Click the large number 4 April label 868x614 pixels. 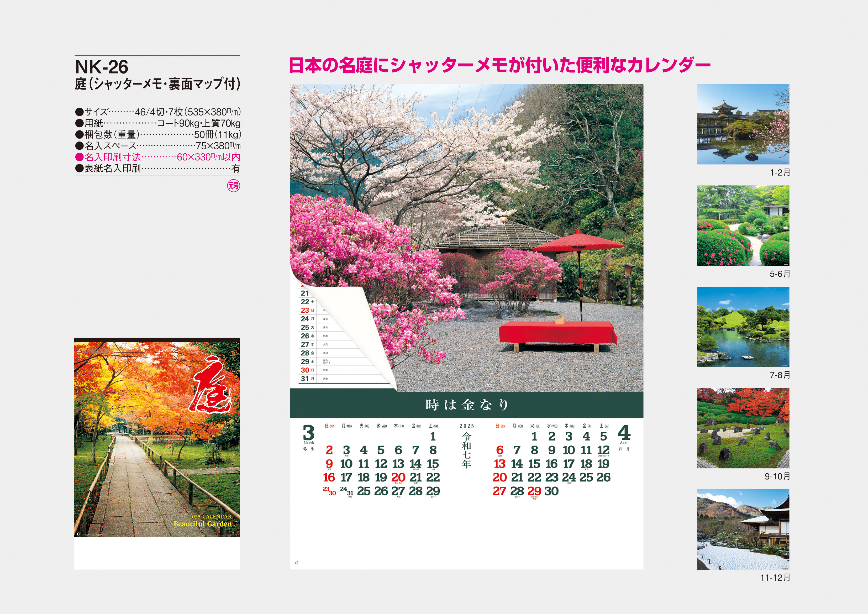click(x=624, y=433)
